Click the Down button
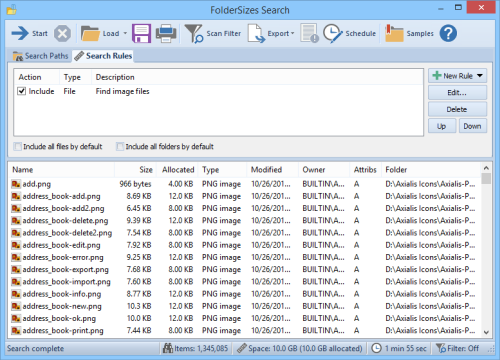This screenshot has height=360, width=500. click(x=473, y=126)
